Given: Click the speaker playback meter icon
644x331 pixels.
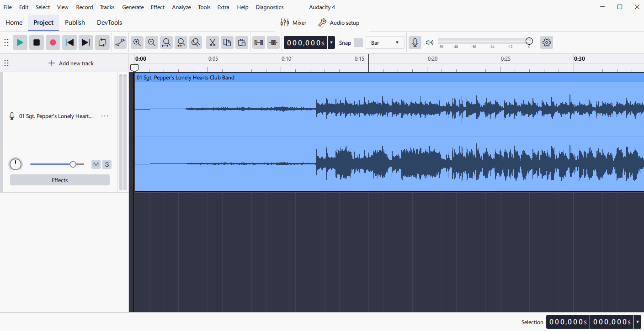Looking at the screenshot, I should 429,42.
